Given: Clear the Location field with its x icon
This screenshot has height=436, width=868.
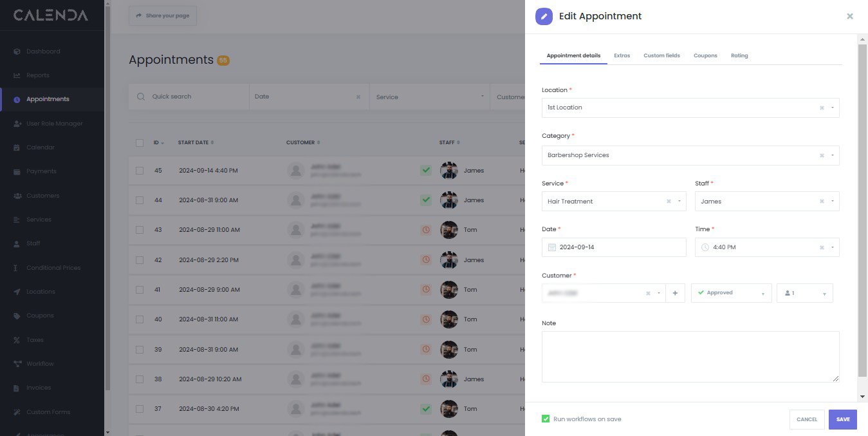Looking at the screenshot, I should (822, 108).
